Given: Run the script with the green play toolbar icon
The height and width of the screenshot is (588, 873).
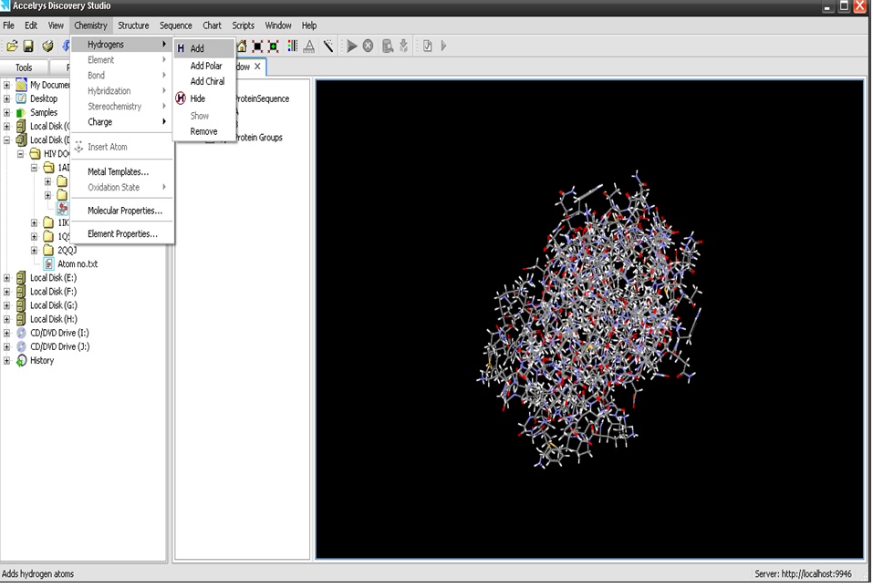Looking at the screenshot, I should tap(352, 46).
